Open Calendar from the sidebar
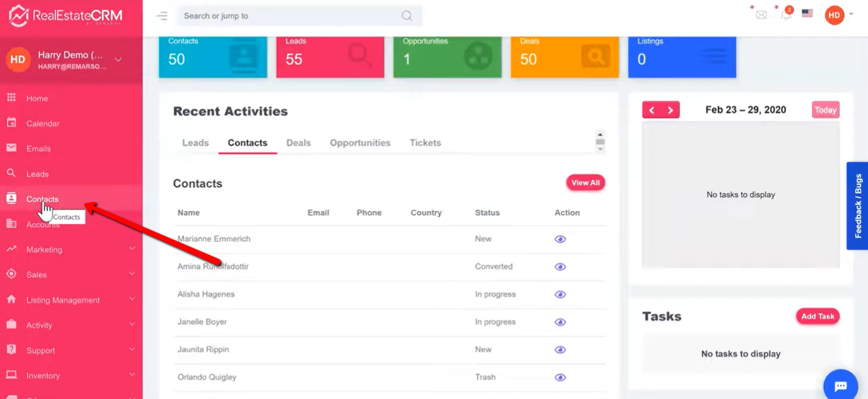 tap(42, 124)
